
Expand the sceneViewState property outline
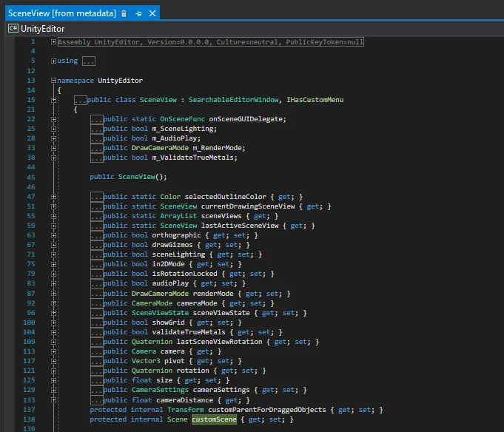[54, 313]
